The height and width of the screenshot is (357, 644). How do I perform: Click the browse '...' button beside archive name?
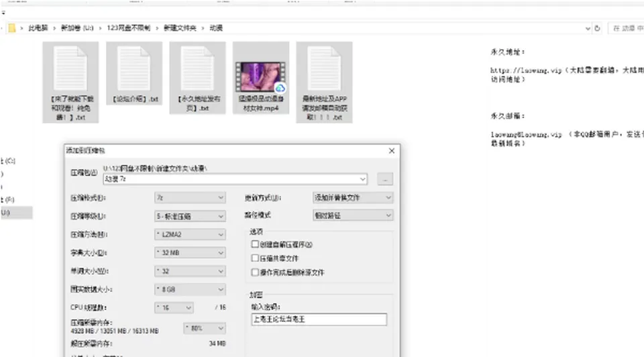pos(385,179)
